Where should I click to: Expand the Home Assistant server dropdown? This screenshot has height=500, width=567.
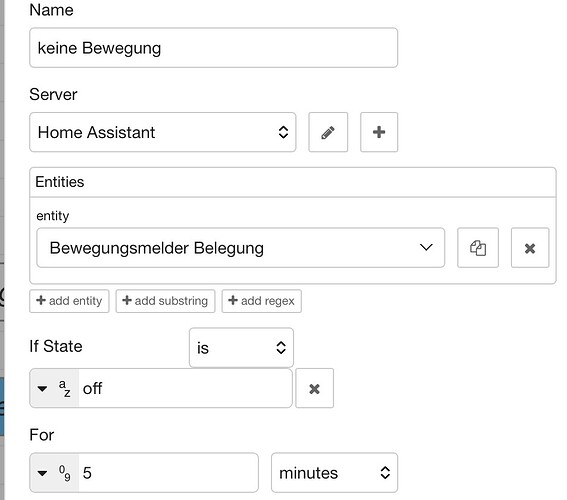click(163, 132)
